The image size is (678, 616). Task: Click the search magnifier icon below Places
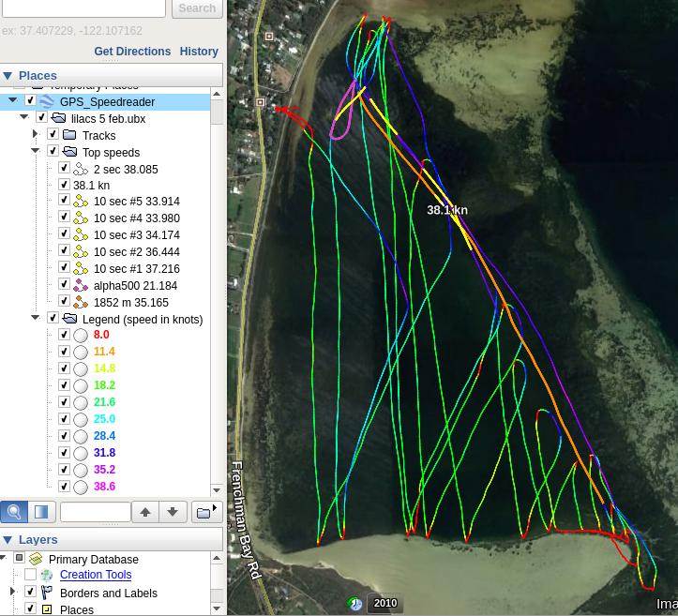click(x=14, y=512)
